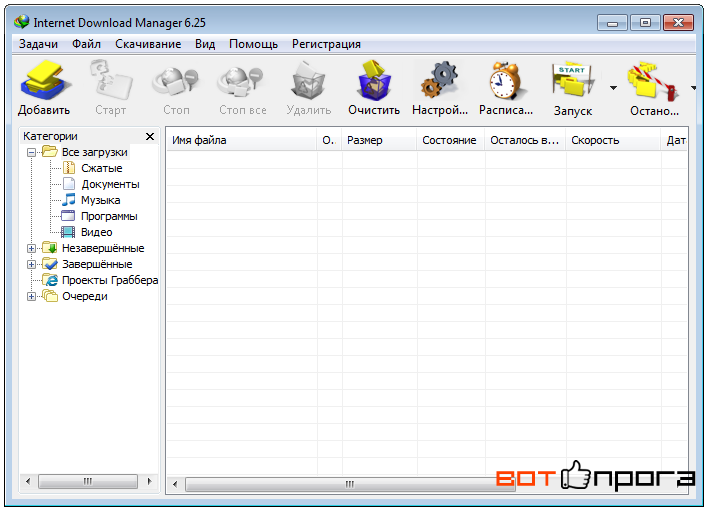Viewport: 708px width, 511px height.
Task: Expand the Незавершённые tree node
Action: 31,248
